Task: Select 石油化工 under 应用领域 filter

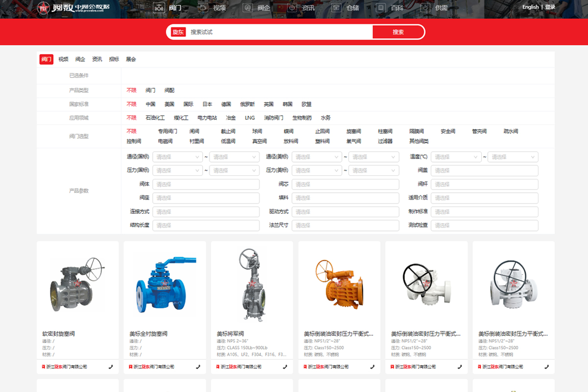Action: point(155,118)
